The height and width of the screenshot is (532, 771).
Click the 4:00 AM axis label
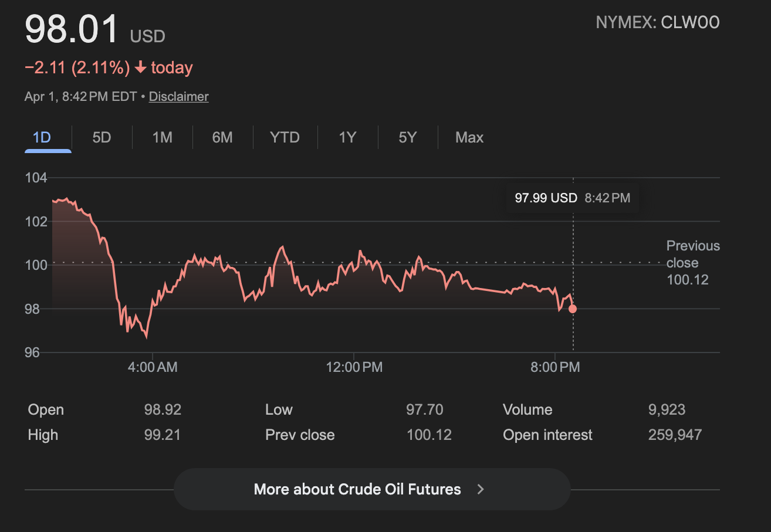[153, 367]
